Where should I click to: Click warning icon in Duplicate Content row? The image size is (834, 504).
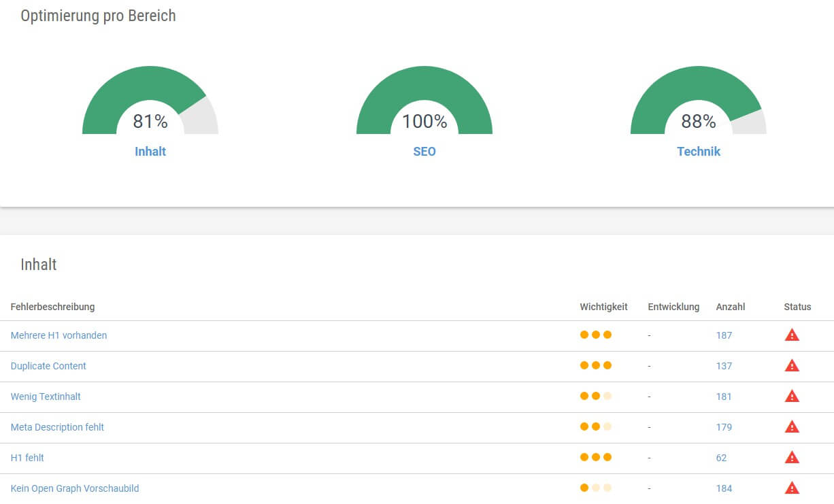792,365
